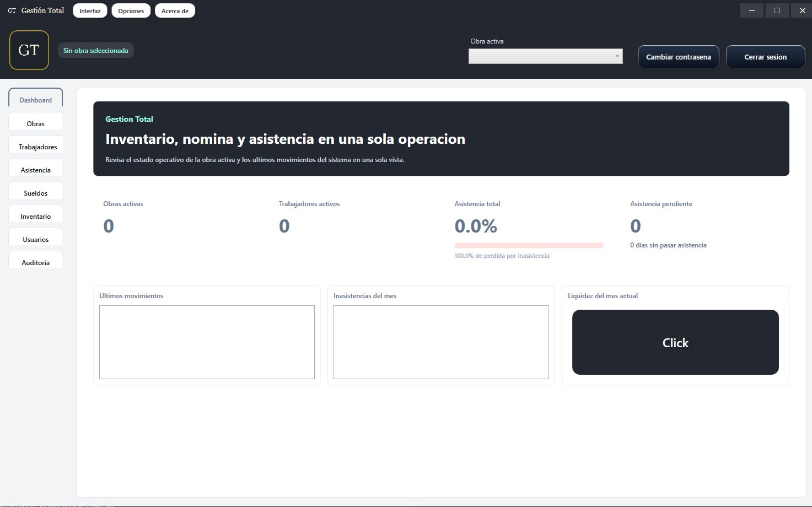Click the Inasistencias del mes list box
Screen dimensions: 812x507
click(x=441, y=342)
